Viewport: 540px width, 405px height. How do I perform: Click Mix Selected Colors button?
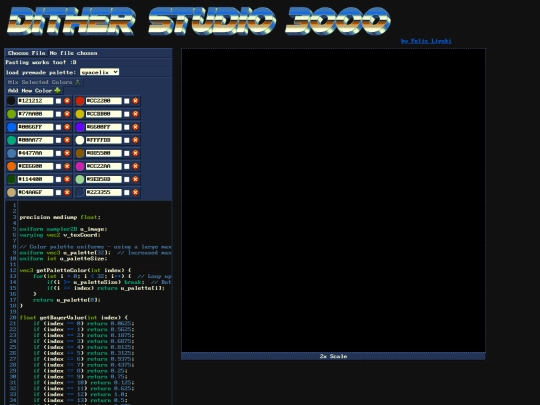click(44, 82)
